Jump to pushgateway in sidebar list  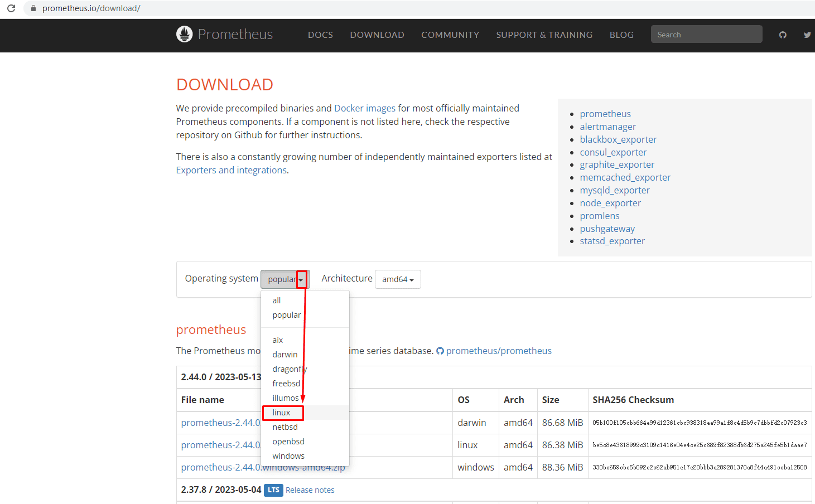point(607,229)
